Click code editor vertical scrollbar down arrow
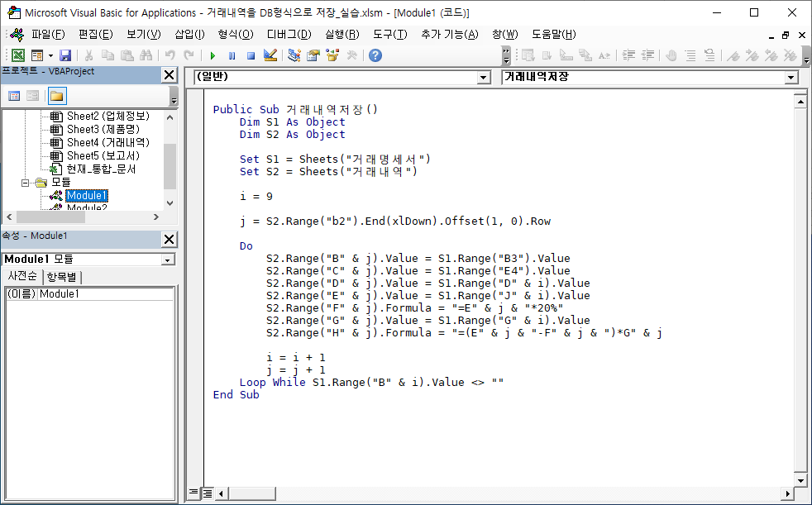Image resolution: width=812 pixels, height=505 pixels. point(800,479)
